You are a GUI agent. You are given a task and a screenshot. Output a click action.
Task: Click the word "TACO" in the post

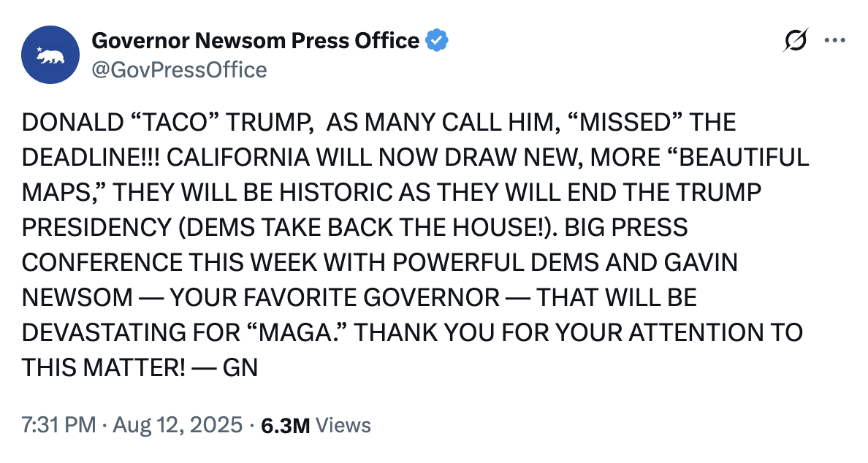pos(167,122)
